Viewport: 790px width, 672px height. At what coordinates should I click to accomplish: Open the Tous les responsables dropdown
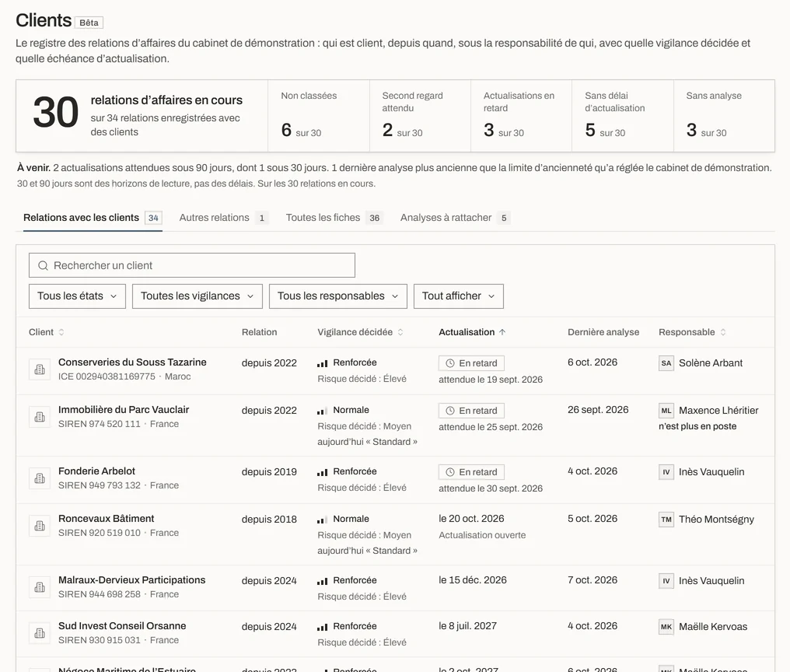pos(338,296)
